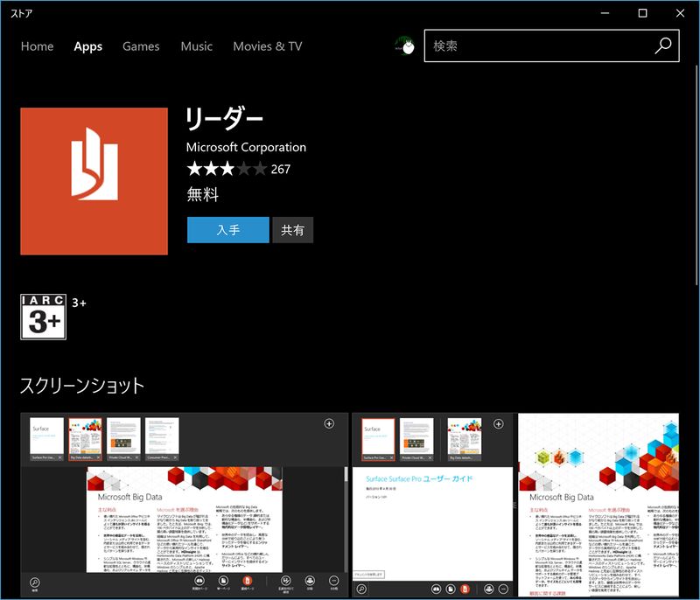Switch to the Games tab

click(141, 46)
